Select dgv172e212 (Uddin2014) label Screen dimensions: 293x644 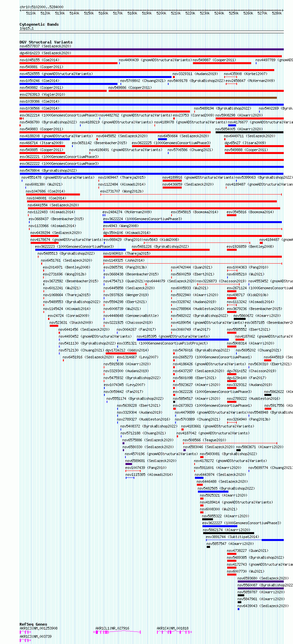click(x=127, y=350)
